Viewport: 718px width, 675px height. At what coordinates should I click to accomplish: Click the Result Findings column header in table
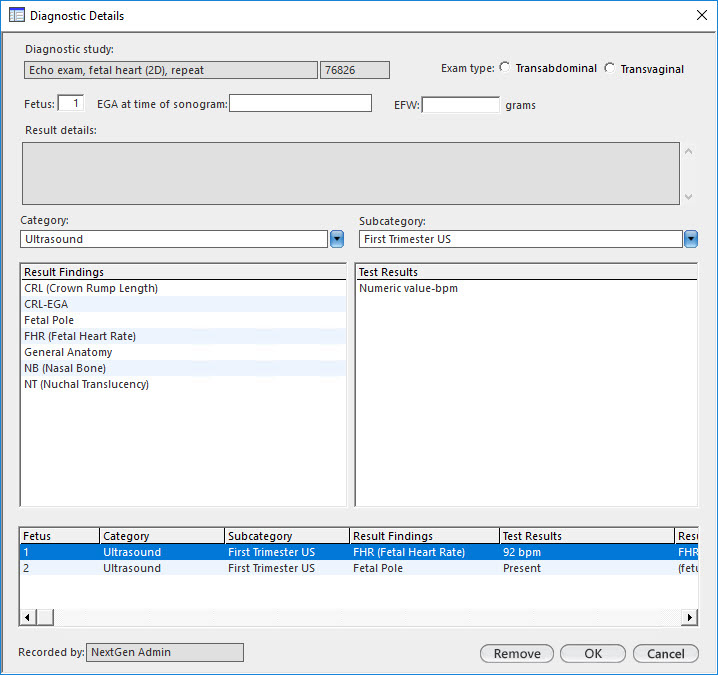pyautogui.click(x=424, y=536)
